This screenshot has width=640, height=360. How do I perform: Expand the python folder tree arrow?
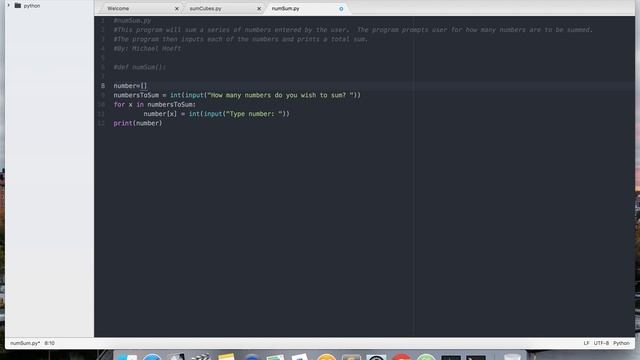(9, 6)
